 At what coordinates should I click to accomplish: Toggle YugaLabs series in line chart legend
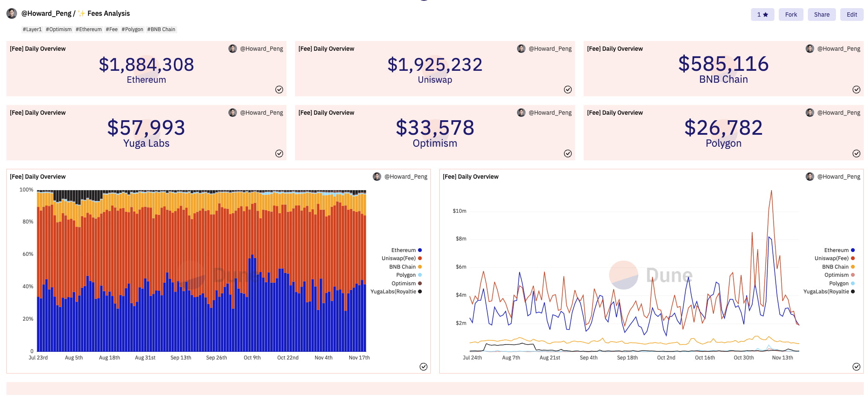826,292
